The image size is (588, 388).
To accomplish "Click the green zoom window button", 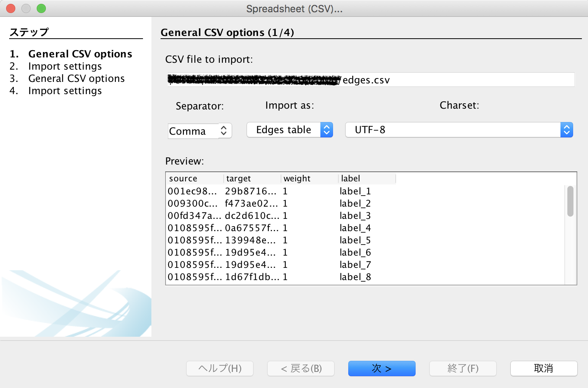I will tap(41, 8).
